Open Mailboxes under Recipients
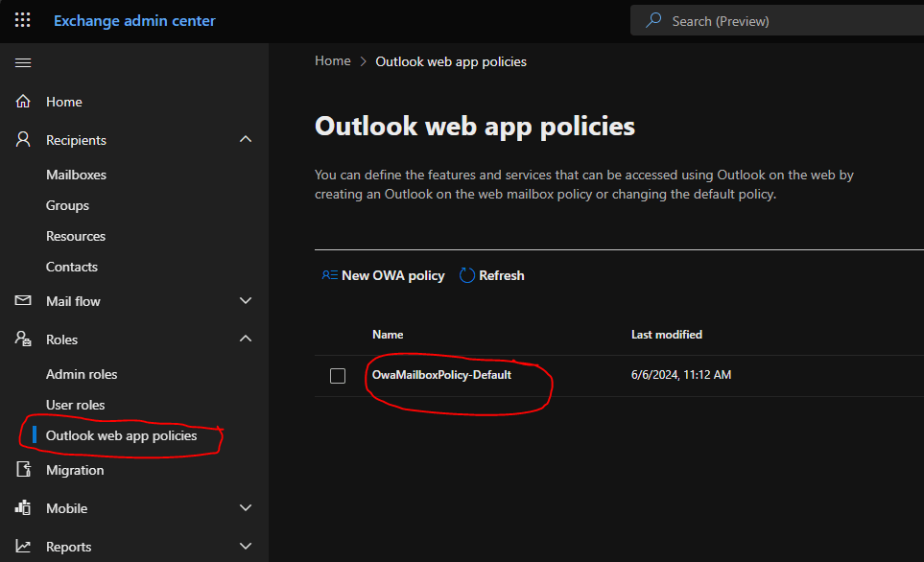924x562 pixels. [76, 175]
